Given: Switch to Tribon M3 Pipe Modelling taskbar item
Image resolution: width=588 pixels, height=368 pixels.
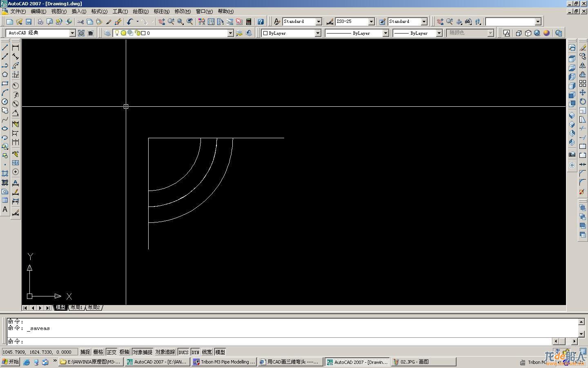Looking at the screenshot, I should tap(224, 362).
